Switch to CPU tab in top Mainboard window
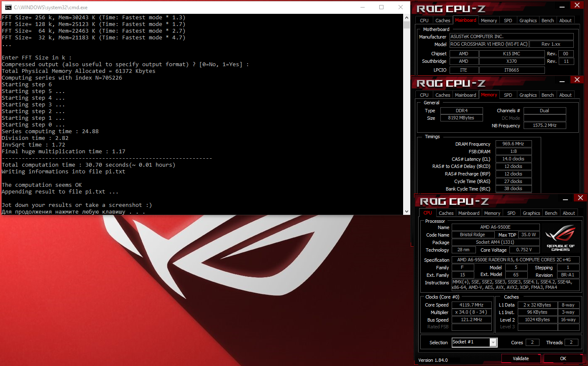Screen dimensions: 588x366 (x=424, y=21)
